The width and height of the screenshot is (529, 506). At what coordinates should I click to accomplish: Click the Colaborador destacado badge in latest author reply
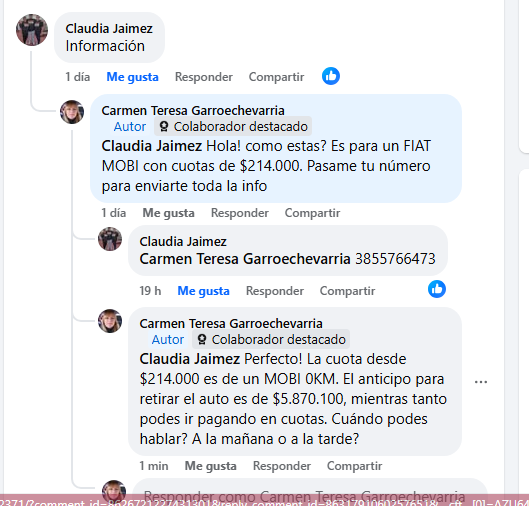[271, 340]
